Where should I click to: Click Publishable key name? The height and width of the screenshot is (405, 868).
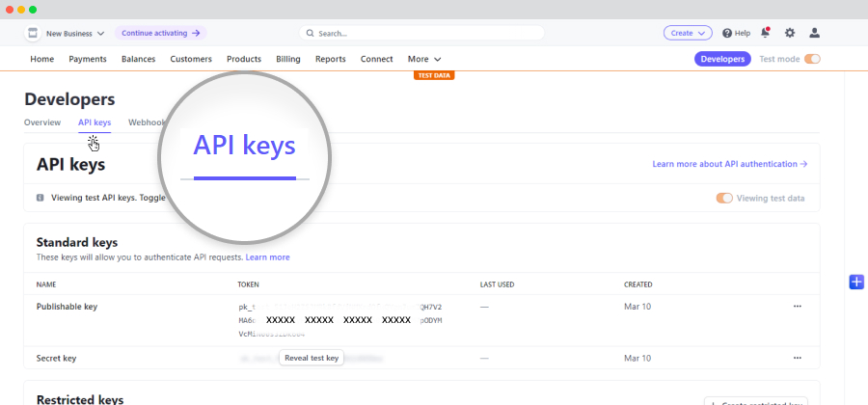pyautogui.click(x=67, y=307)
